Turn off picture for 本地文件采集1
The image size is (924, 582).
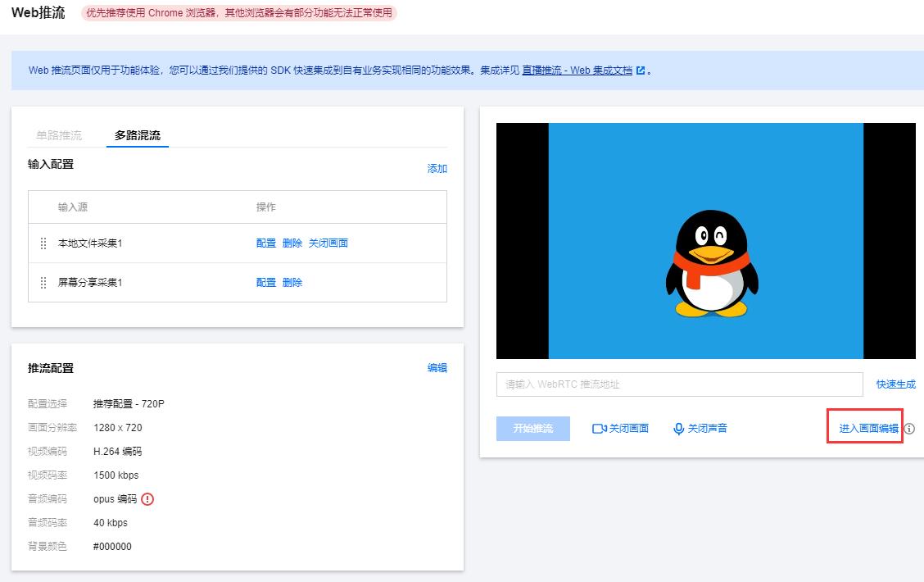click(x=328, y=243)
